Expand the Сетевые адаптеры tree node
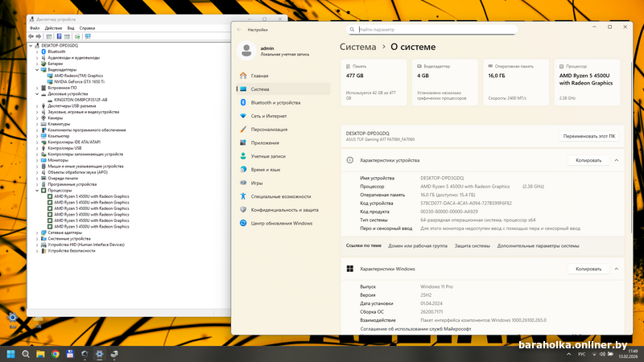This screenshot has width=644, height=362. 37,232
